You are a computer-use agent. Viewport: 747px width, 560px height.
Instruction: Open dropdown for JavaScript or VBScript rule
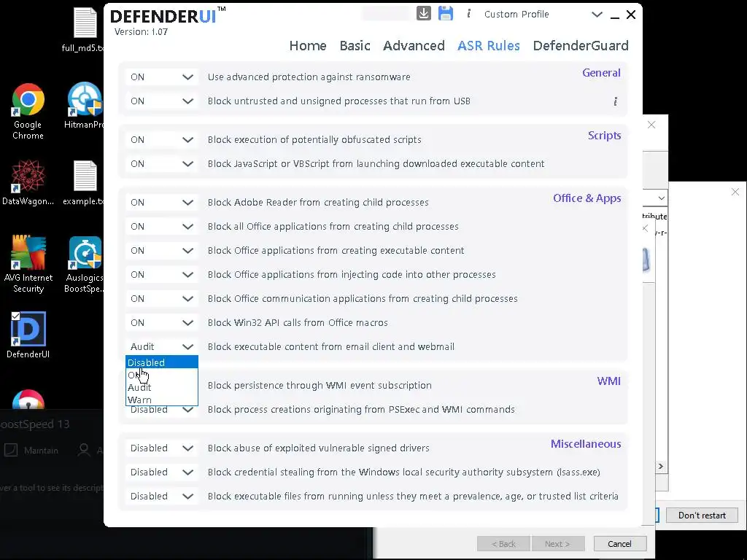[161, 164]
